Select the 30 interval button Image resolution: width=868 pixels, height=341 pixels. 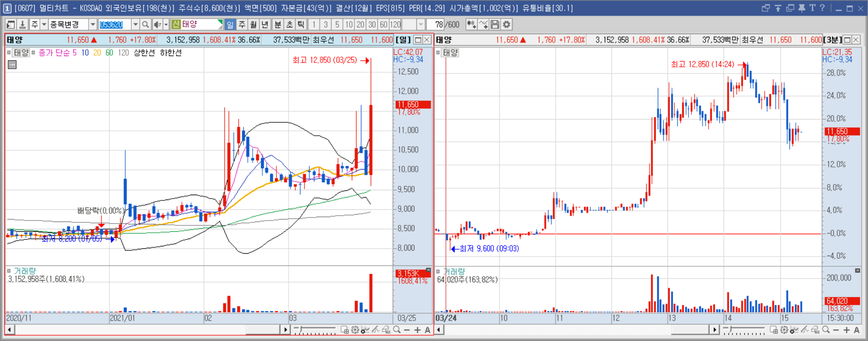coord(372,24)
